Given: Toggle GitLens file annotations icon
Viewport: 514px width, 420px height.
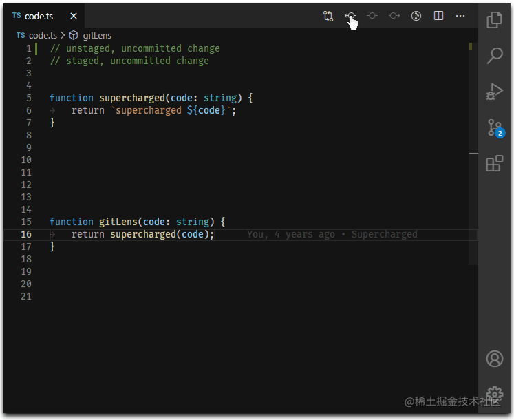Looking at the screenshot, I should [416, 16].
